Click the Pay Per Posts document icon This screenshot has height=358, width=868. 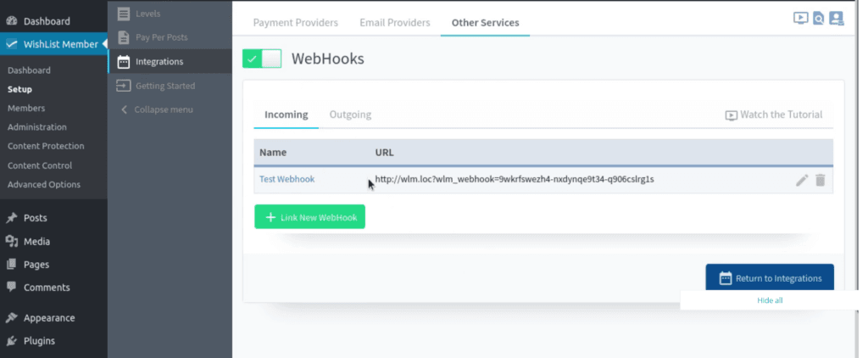[x=124, y=37]
